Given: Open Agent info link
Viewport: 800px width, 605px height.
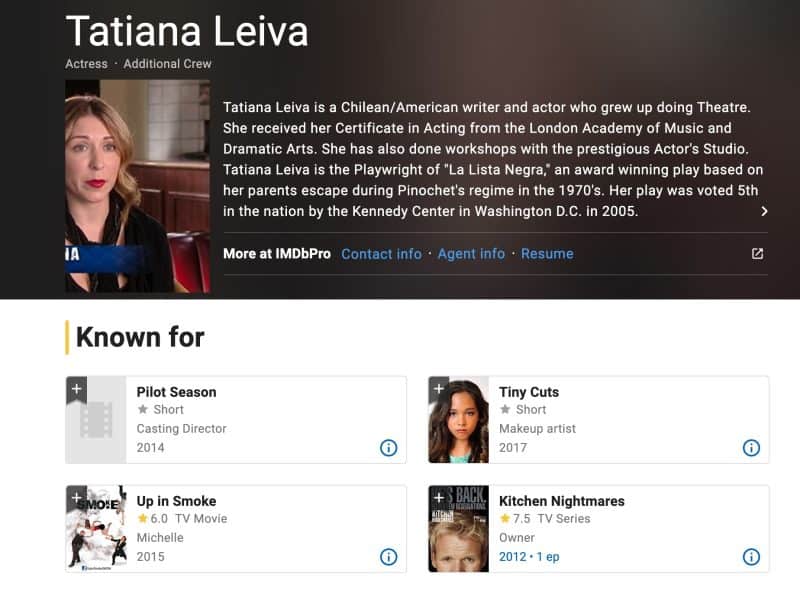Looking at the screenshot, I should click(x=471, y=254).
